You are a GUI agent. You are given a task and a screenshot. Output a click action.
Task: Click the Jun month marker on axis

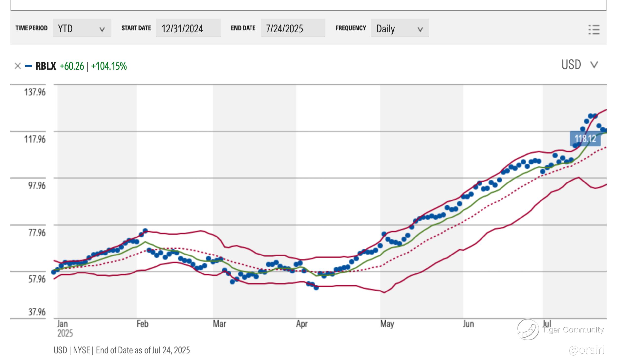[x=468, y=324]
